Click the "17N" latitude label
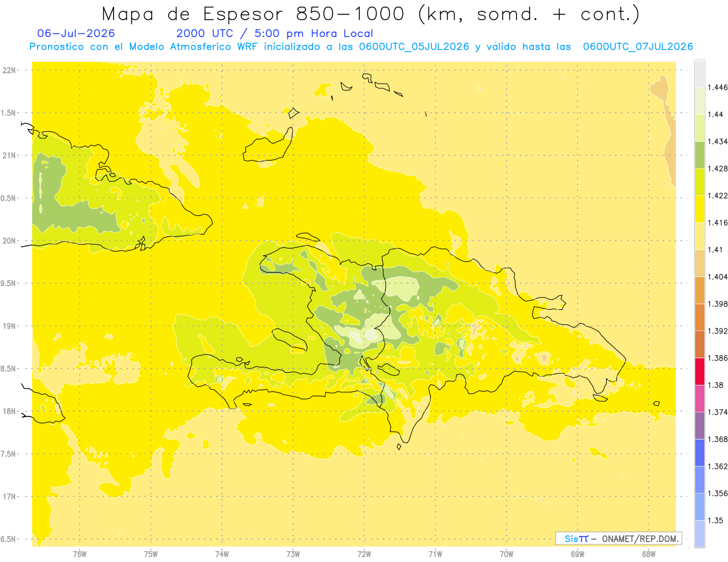 pos(9,497)
